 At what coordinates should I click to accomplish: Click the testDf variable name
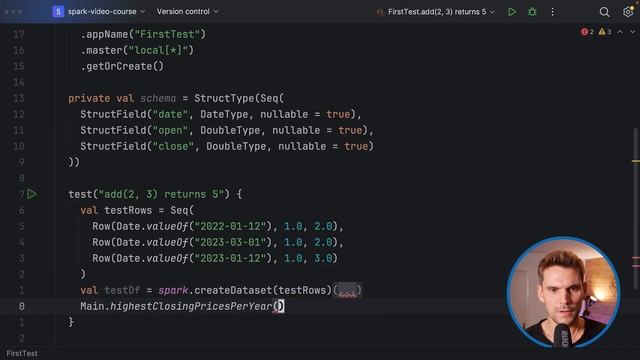(x=122, y=290)
